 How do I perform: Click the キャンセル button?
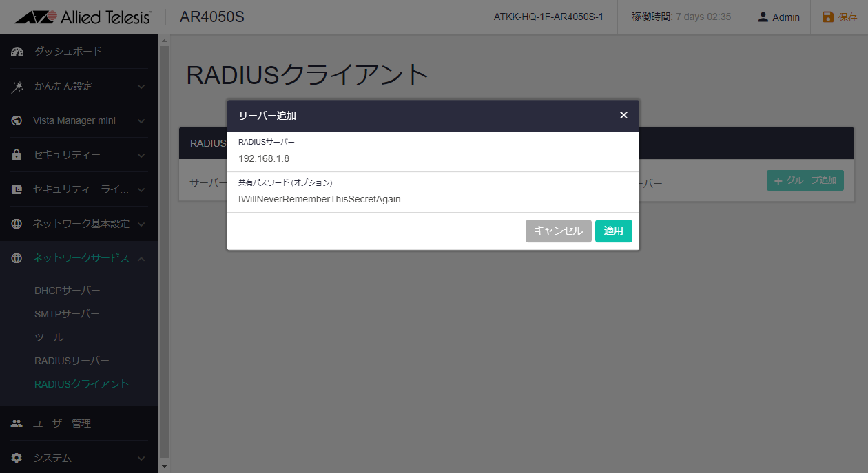pos(559,231)
